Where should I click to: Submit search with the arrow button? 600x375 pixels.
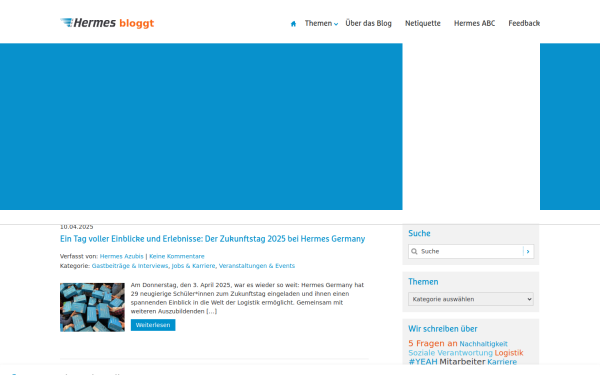click(x=528, y=251)
